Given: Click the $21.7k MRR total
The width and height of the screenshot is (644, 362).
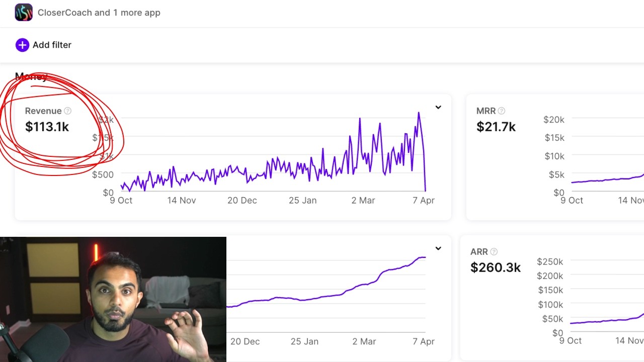Looking at the screenshot, I should coord(496,127).
